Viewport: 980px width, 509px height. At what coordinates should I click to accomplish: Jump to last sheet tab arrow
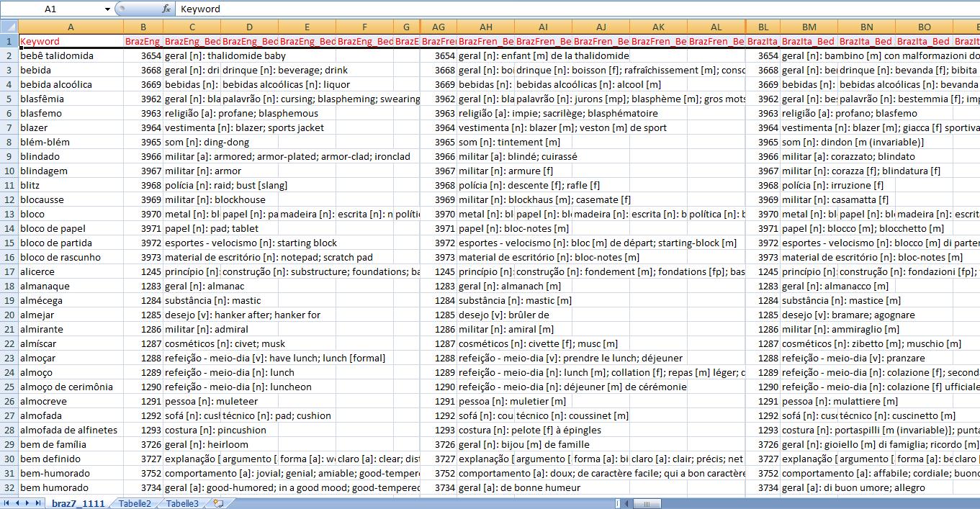coord(38,503)
